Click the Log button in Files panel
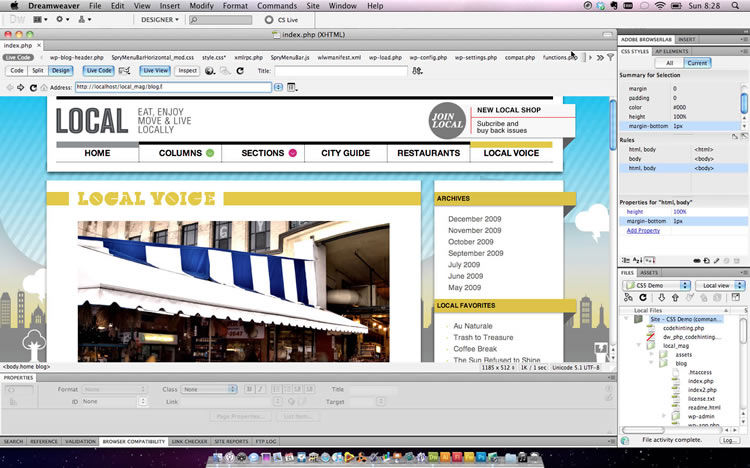The height and width of the screenshot is (468, 750). (x=730, y=440)
